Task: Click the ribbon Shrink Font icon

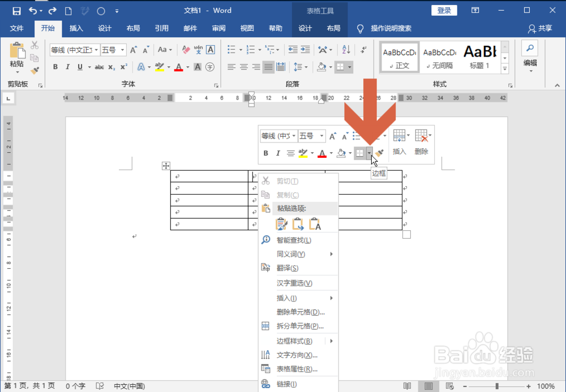Action: [x=146, y=50]
